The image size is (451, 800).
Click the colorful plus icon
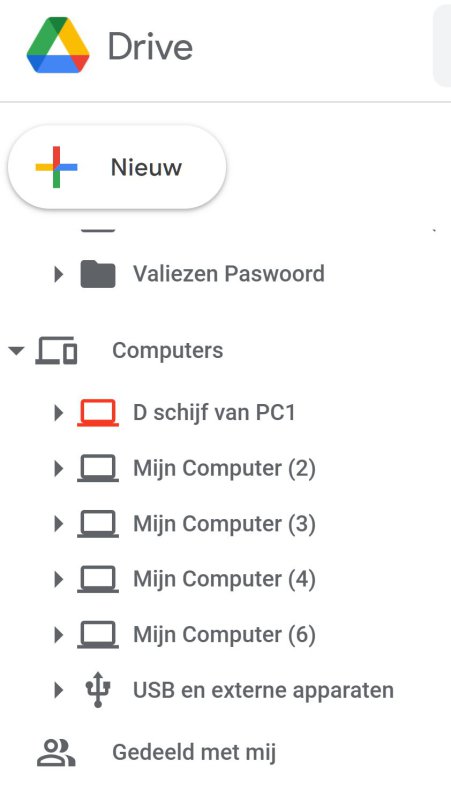56,167
